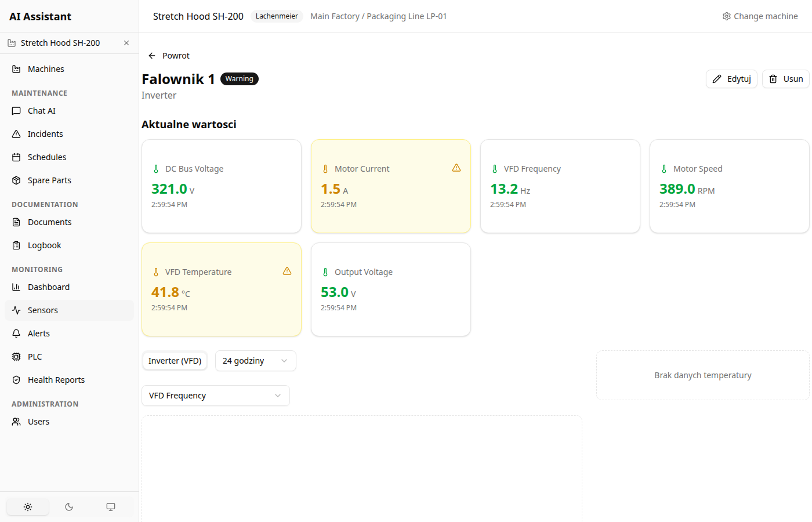Close Stretch Hood SH-200 with the X
The width and height of the screenshot is (812, 522).
coord(126,42)
